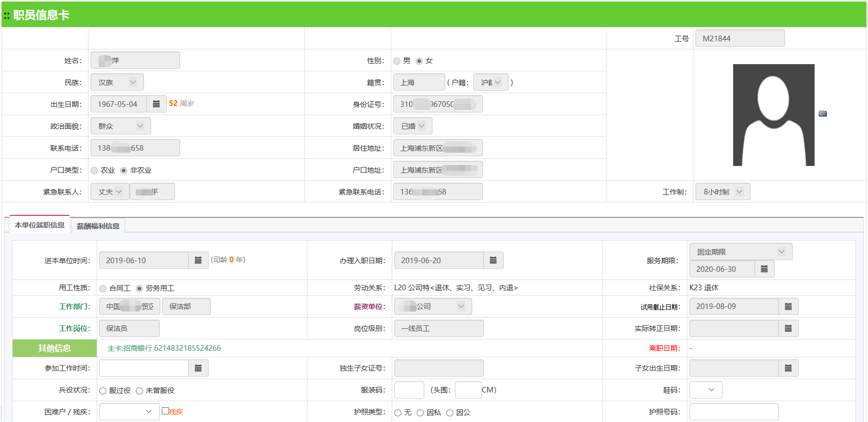This screenshot has height=422, width=868.
Task: Click the 招商银行 main card link
Action: click(x=164, y=348)
